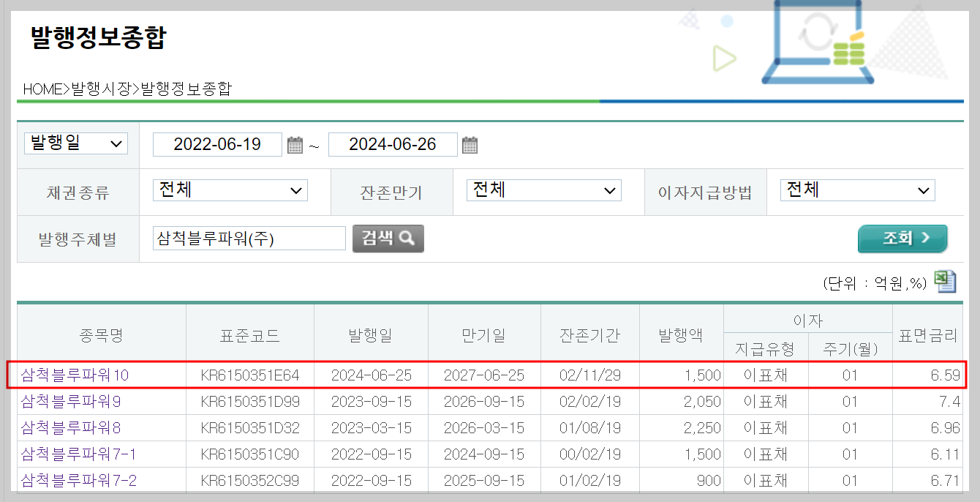Open the 삼척블루파워8 bond link
The image size is (980, 502).
(71, 428)
